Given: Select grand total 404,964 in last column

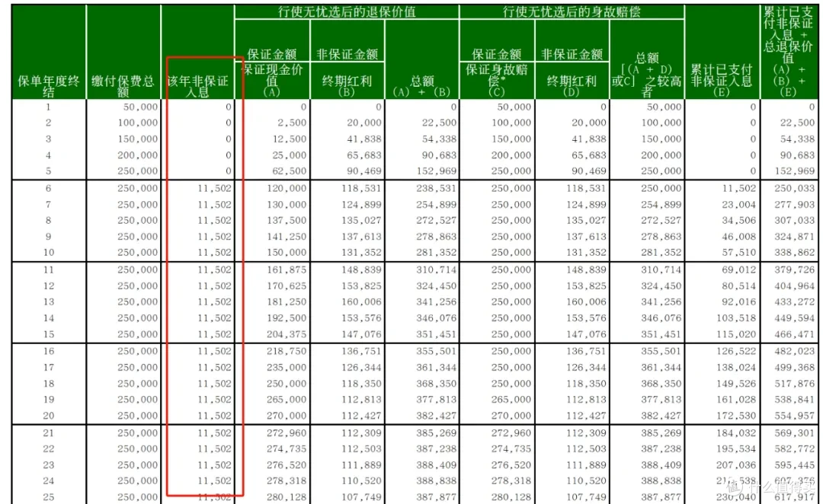Looking at the screenshot, I should pyautogui.click(x=795, y=285).
